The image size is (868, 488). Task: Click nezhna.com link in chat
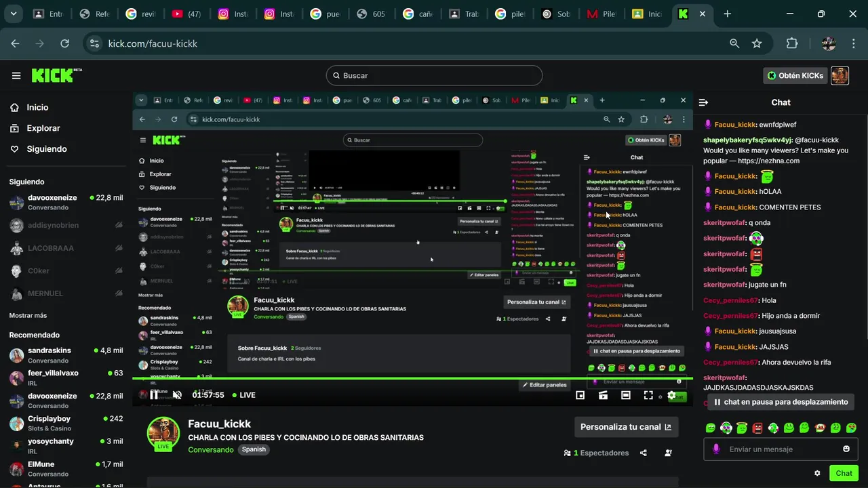tap(768, 161)
